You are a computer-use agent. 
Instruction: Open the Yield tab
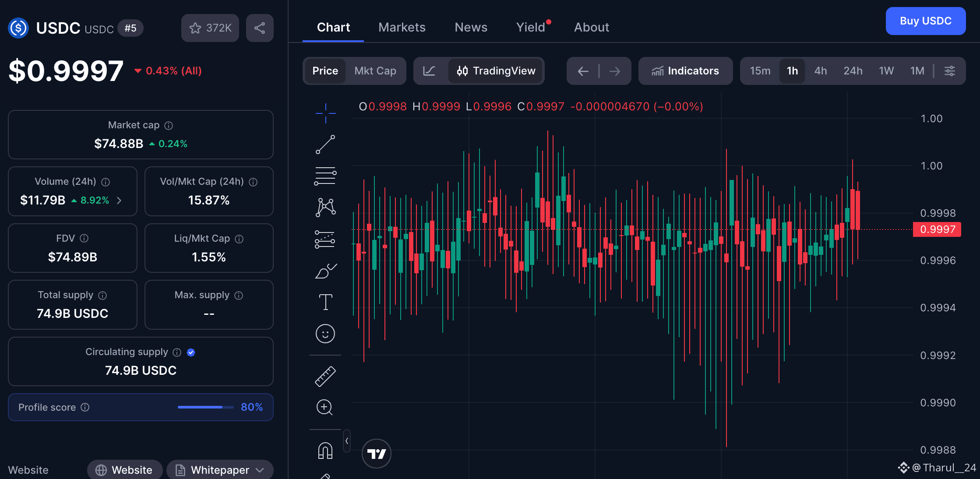531,27
